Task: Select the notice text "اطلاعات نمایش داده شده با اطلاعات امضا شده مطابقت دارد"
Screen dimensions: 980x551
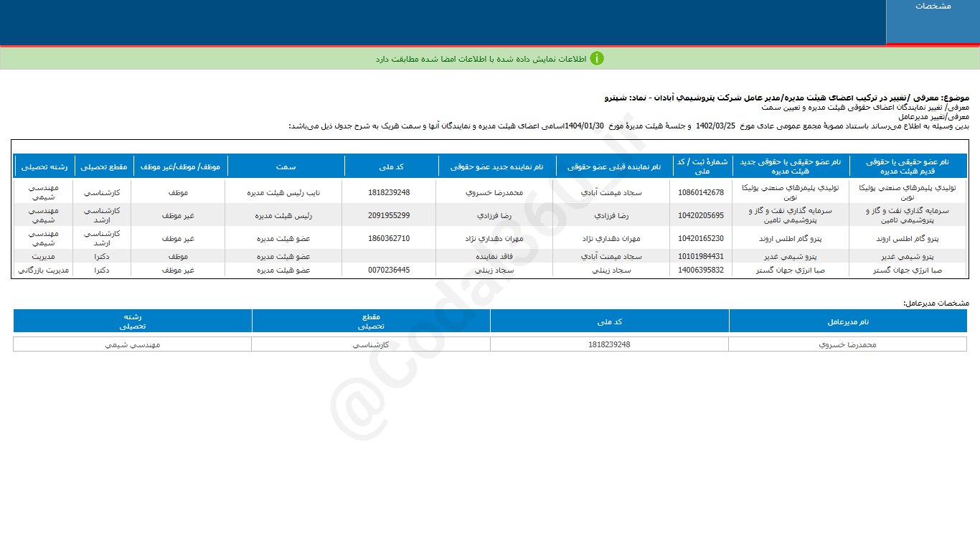Action: pyautogui.click(x=481, y=59)
